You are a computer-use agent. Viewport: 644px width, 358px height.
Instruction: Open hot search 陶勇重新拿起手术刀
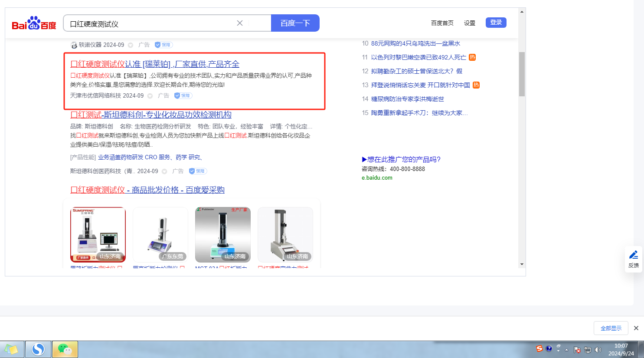point(419,113)
